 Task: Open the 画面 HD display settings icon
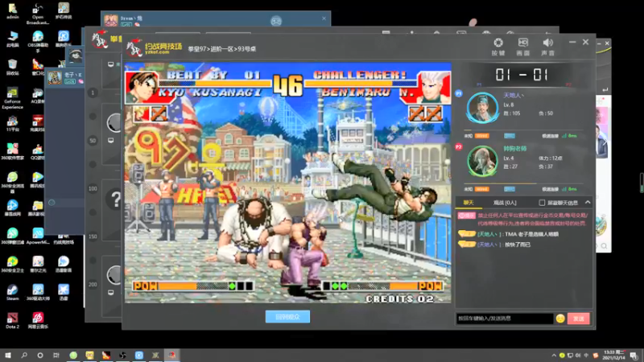(x=522, y=47)
